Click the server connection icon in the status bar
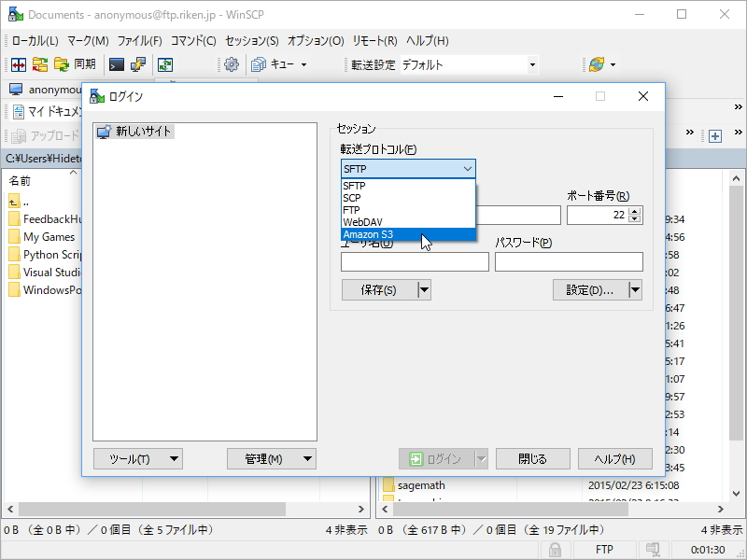747x560 pixels. coord(654,550)
